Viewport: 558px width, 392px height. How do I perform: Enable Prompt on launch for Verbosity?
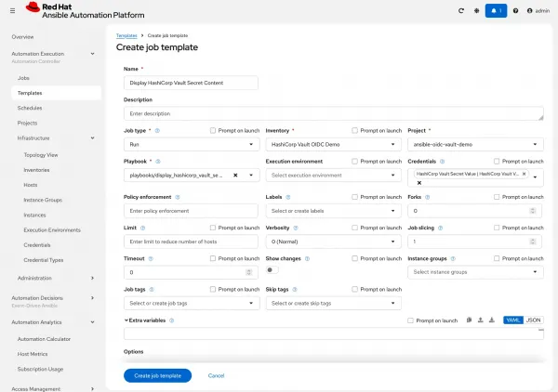(x=355, y=228)
